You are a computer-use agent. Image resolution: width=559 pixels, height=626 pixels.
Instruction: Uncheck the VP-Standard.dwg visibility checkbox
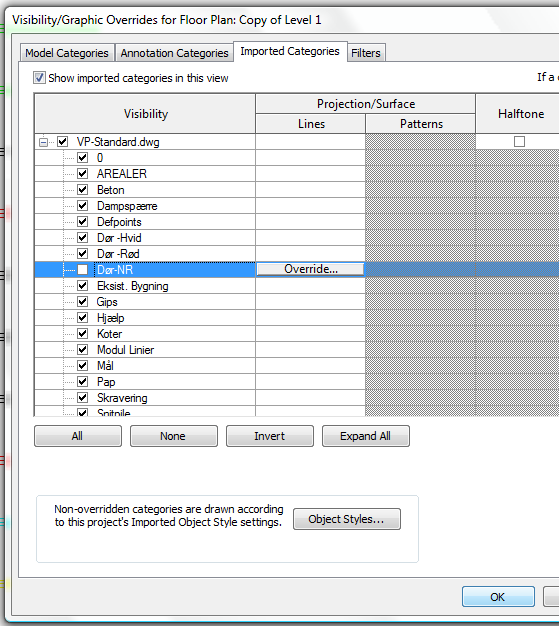coord(62,141)
